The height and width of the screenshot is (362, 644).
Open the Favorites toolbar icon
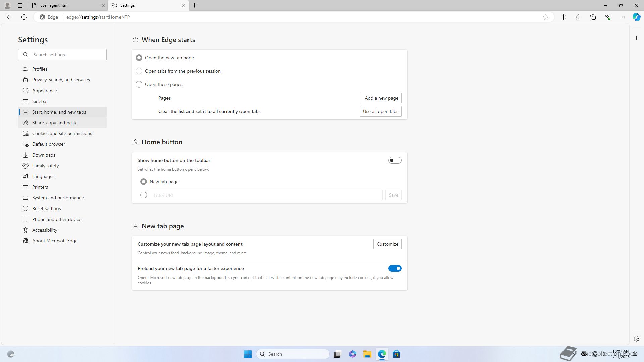(578, 17)
